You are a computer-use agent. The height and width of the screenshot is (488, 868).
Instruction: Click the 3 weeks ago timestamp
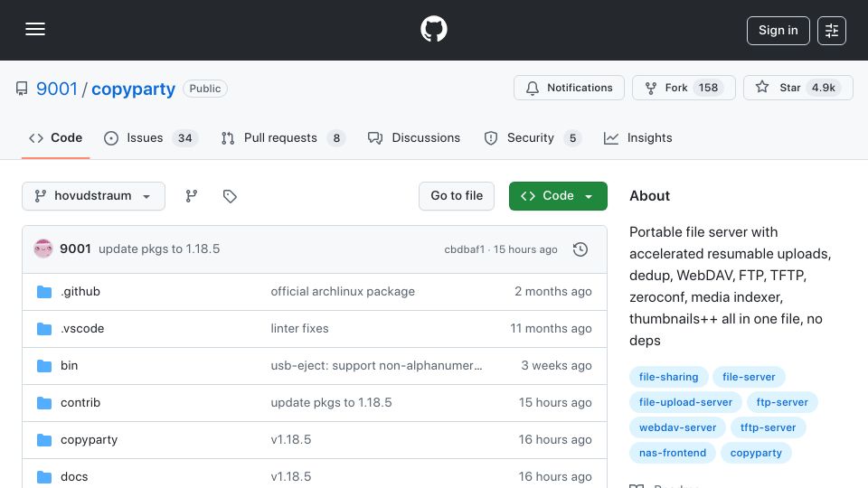[x=556, y=366]
